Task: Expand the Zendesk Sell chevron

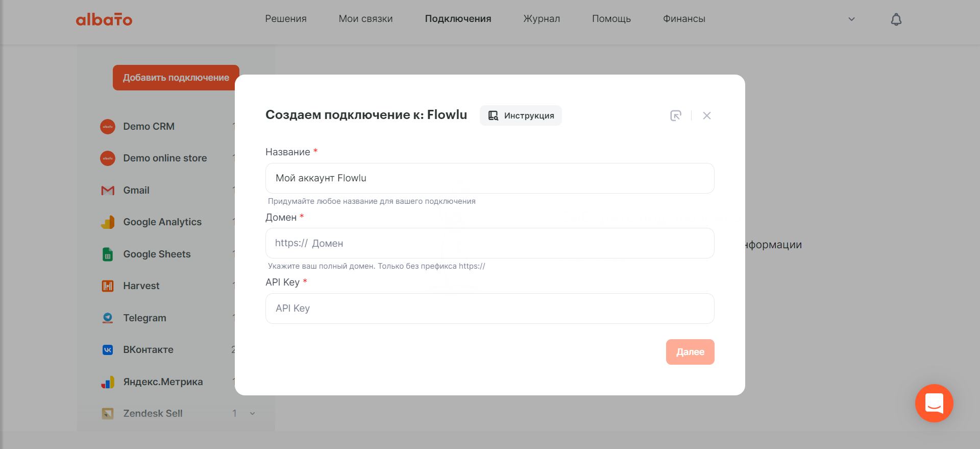Action: click(x=252, y=414)
